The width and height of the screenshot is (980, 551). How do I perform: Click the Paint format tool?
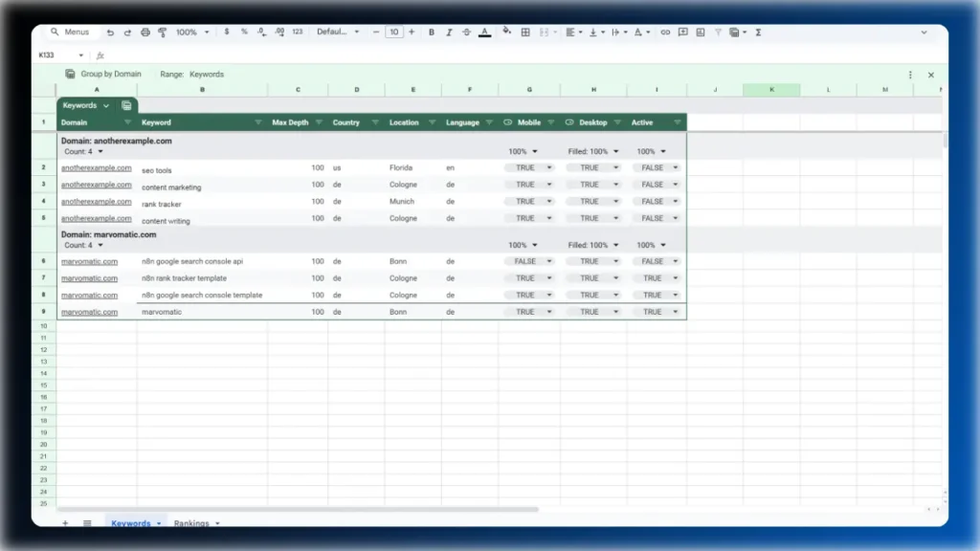[163, 32]
